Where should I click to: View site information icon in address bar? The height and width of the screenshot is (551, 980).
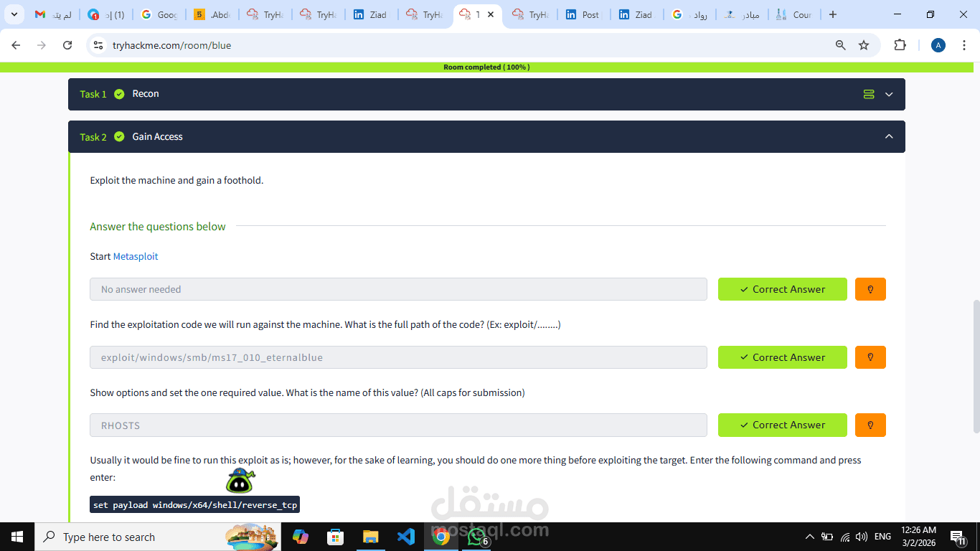tap(99, 45)
